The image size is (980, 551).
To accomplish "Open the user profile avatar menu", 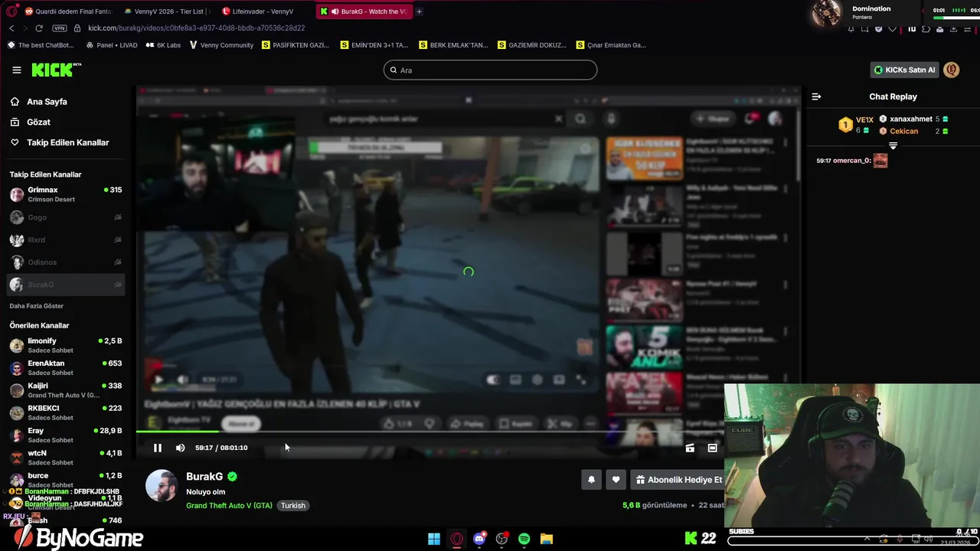I will [x=952, y=70].
